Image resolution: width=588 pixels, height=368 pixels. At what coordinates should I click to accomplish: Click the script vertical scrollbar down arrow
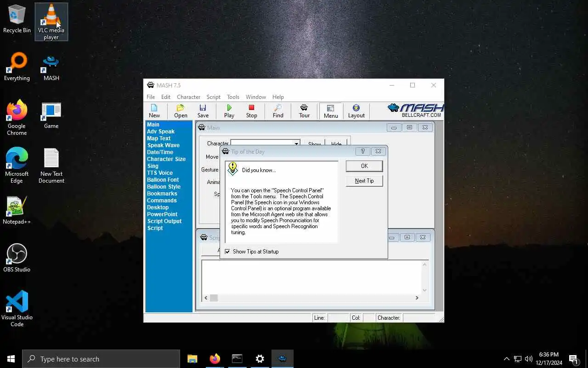[x=424, y=290]
